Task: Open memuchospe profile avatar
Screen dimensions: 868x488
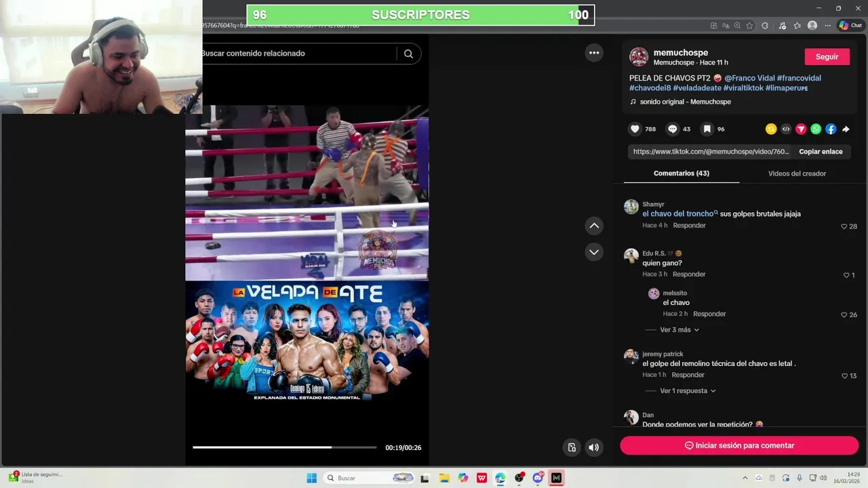Action: coord(639,57)
